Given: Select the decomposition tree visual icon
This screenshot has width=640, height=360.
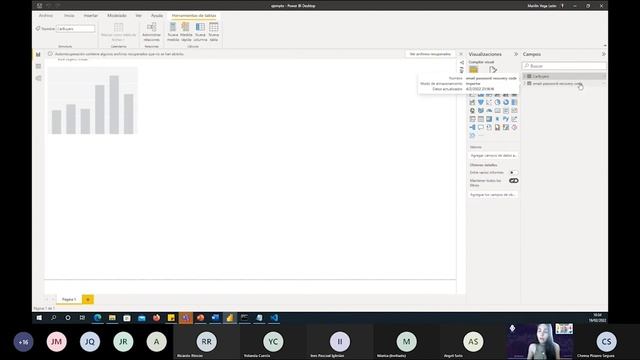Looking at the screenshot, I should [472, 127].
